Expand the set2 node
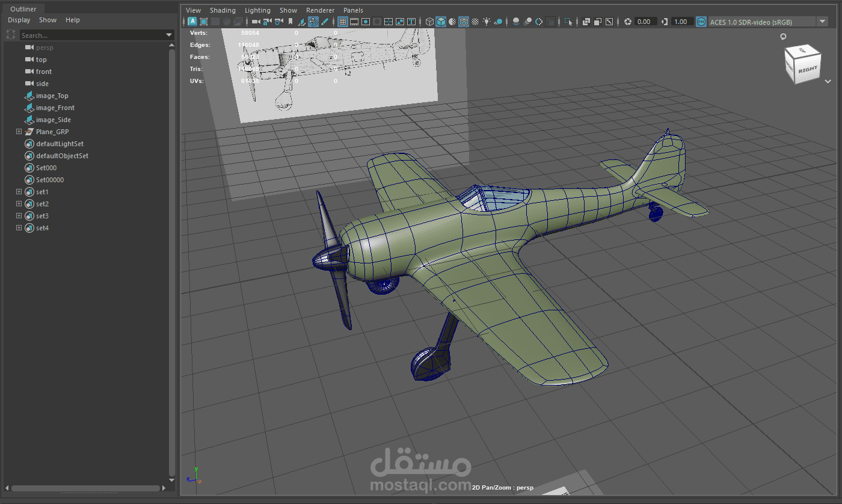 (x=19, y=204)
